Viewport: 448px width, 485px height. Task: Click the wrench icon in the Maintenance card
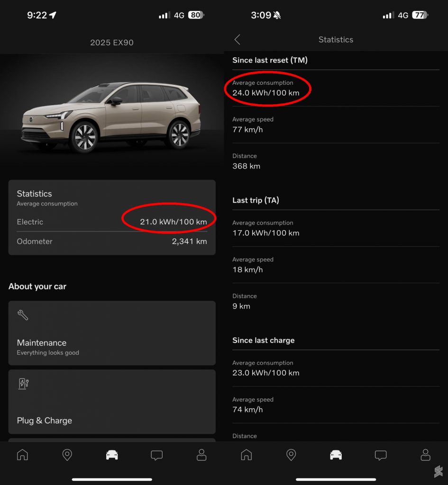(x=23, y=315)
